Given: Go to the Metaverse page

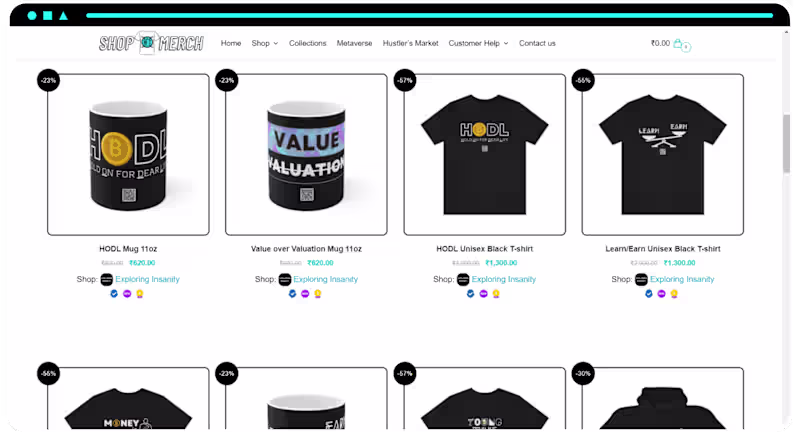Looking at the screenshot, I should point(355,43).
